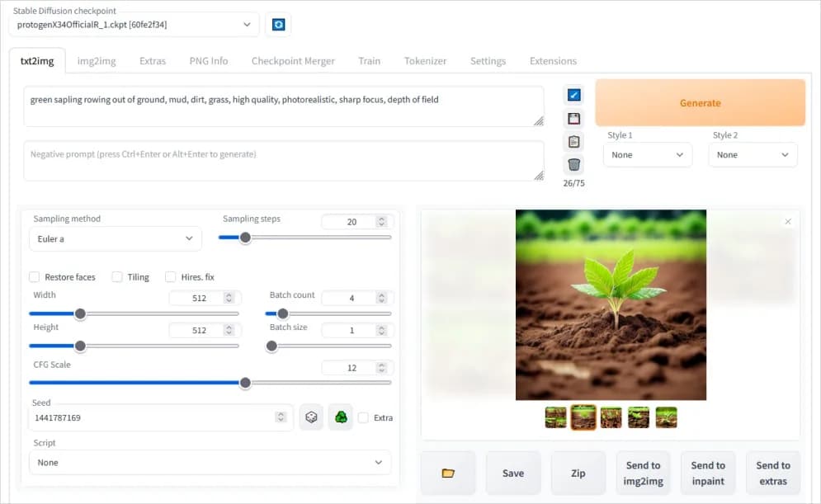This screenshot has height=504, width=821.
Task: Enable the Hires. fix checkbox
Action: [x=171, y=277]
